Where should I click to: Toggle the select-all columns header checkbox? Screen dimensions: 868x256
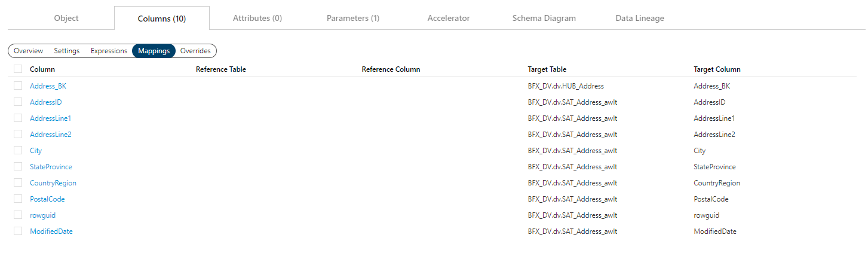tap(18, 69)
